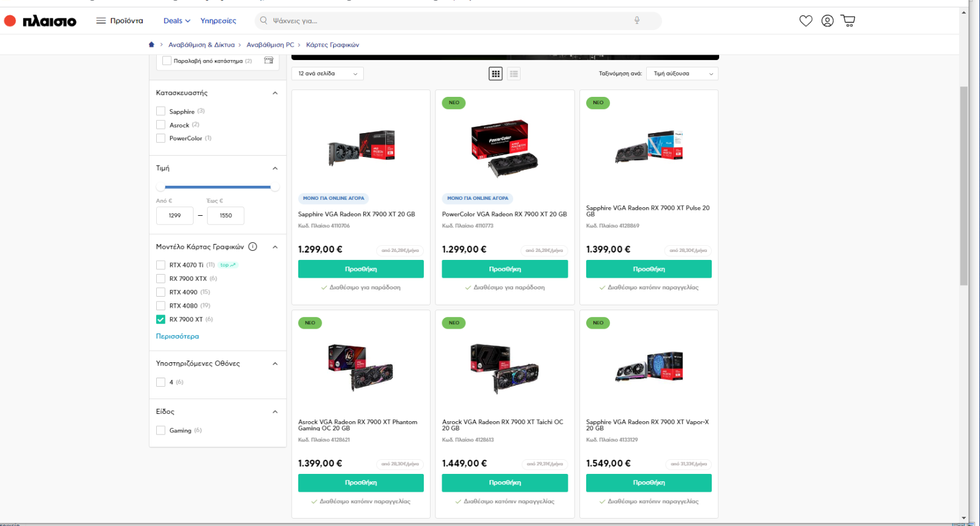980x526 pixels.
Task: Collapse the Είδος filter section
Action: click(x=275, y=412)
